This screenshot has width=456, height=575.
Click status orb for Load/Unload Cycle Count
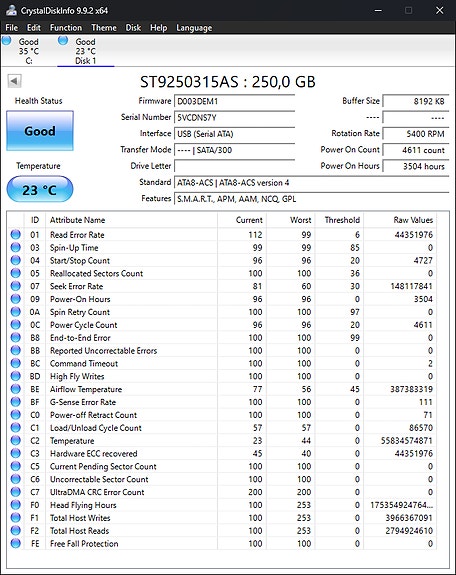coord(16,427)
